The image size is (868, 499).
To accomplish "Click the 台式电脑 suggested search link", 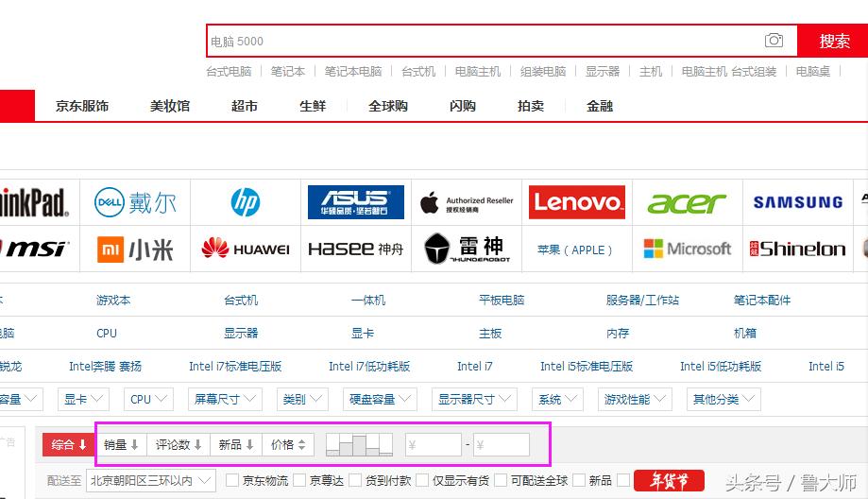I will pos(229,72).
